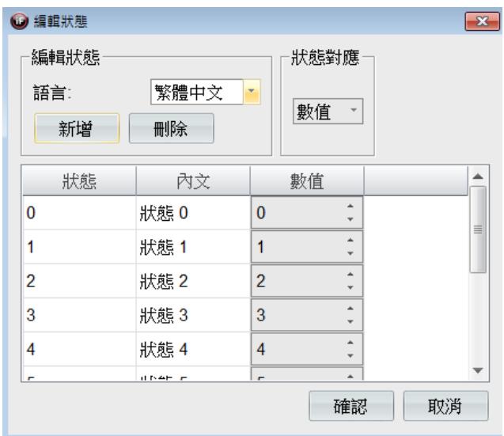
Task: Increase value for state 2 row
Action: [x=351, y=275]
